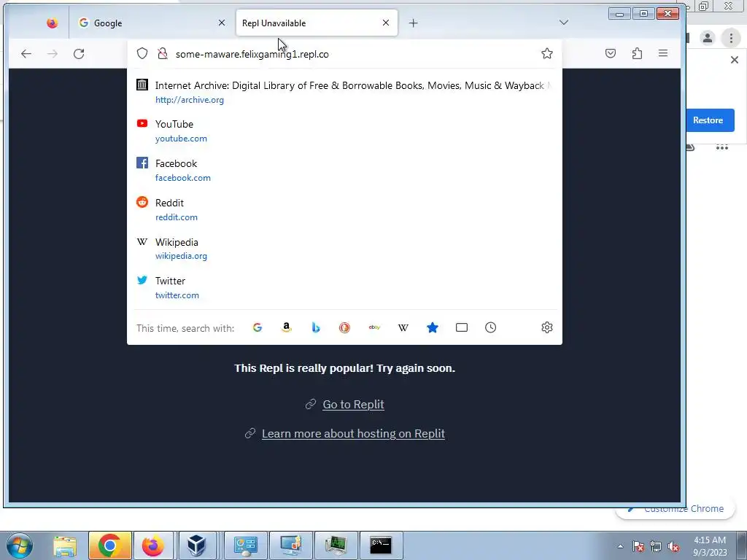Open the monitor personalization taskbar icon
Image resolution: width=747 pixels, height=560 pixels.
[291, 545]
